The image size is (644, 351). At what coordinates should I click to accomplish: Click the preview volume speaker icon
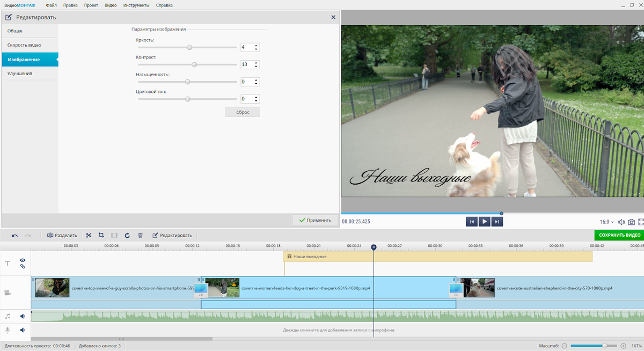click(x=621, y=222)
